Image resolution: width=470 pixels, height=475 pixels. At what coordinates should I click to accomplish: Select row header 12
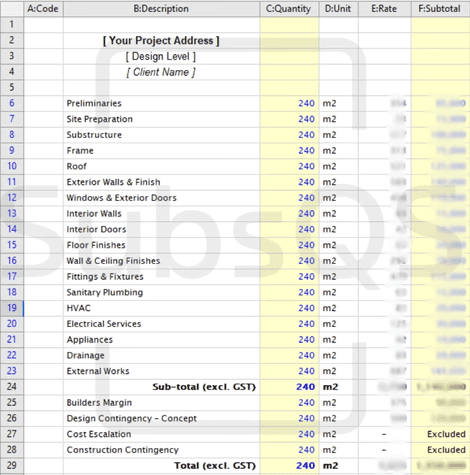tap(12, 198)
